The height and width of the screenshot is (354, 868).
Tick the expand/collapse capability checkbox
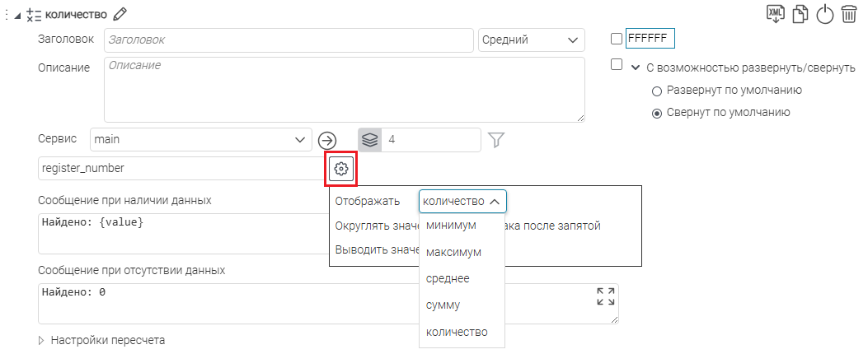(x=616, y=65)
